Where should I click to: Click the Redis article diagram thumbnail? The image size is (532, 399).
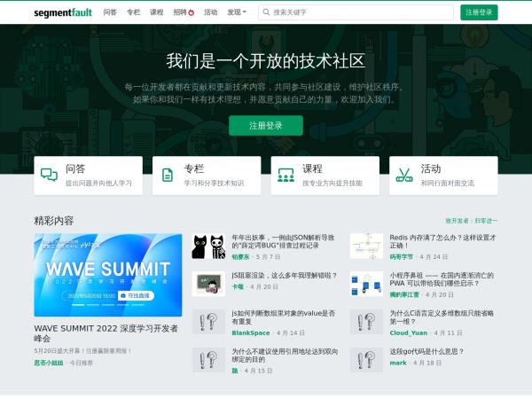366,246
